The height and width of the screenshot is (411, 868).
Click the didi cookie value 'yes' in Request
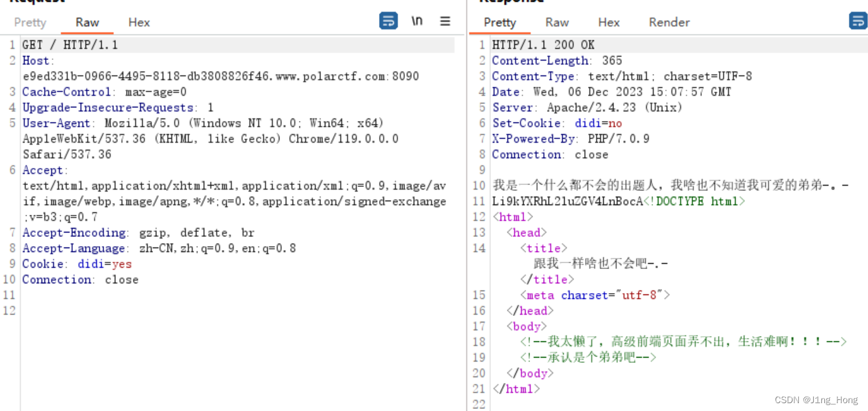pos(121,263)
